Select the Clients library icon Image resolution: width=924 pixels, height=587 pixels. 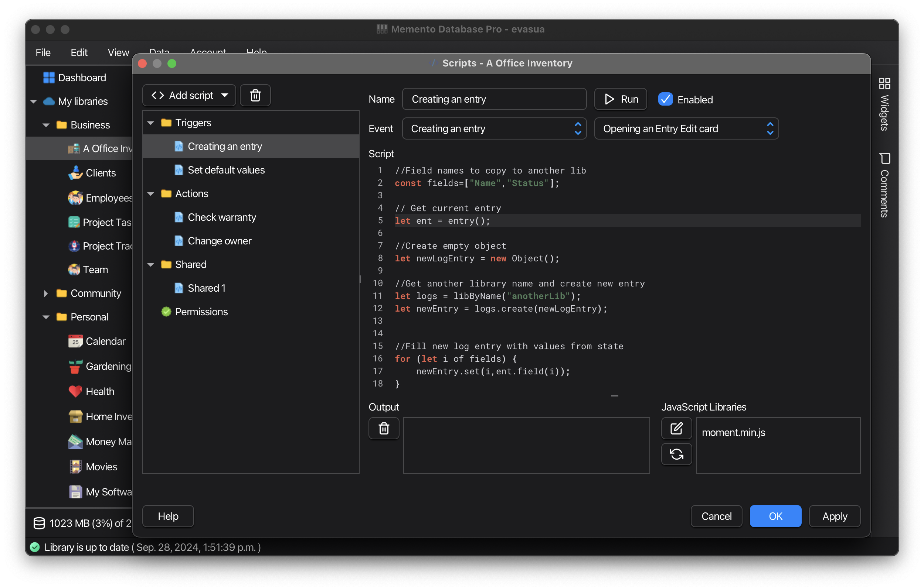point(75,173)
